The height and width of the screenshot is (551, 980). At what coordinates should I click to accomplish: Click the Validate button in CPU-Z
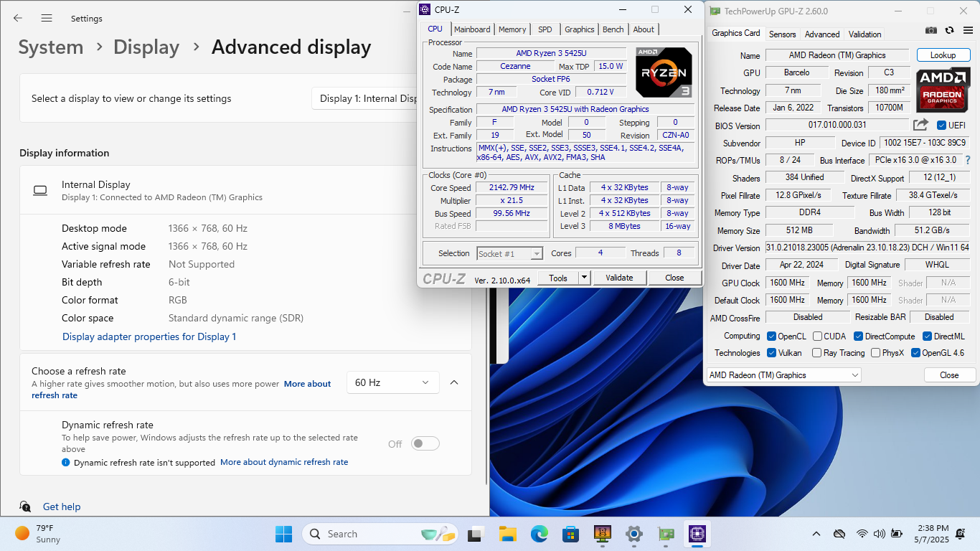click(619, 278)
